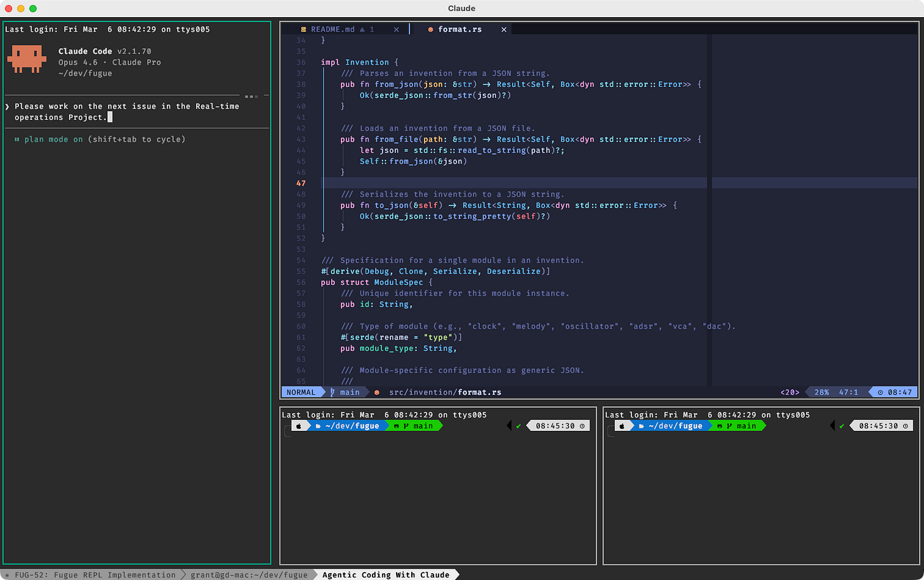Select the format.rs tab

click(x=459, y=29)
